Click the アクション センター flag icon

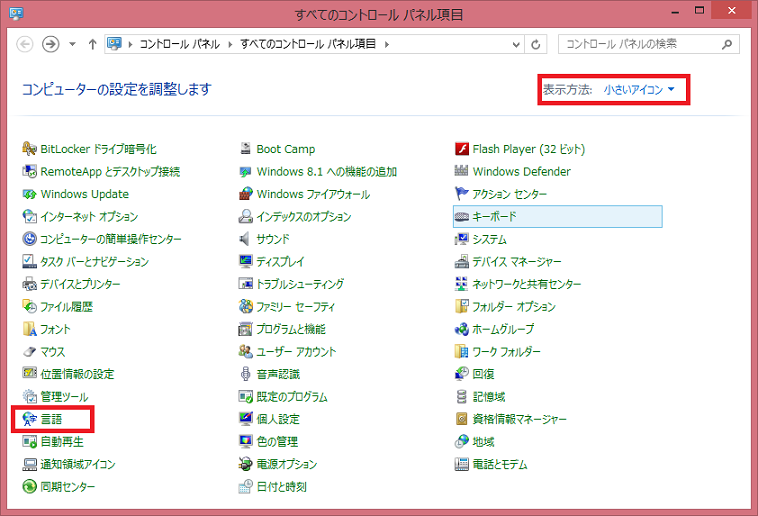[462, 194]
